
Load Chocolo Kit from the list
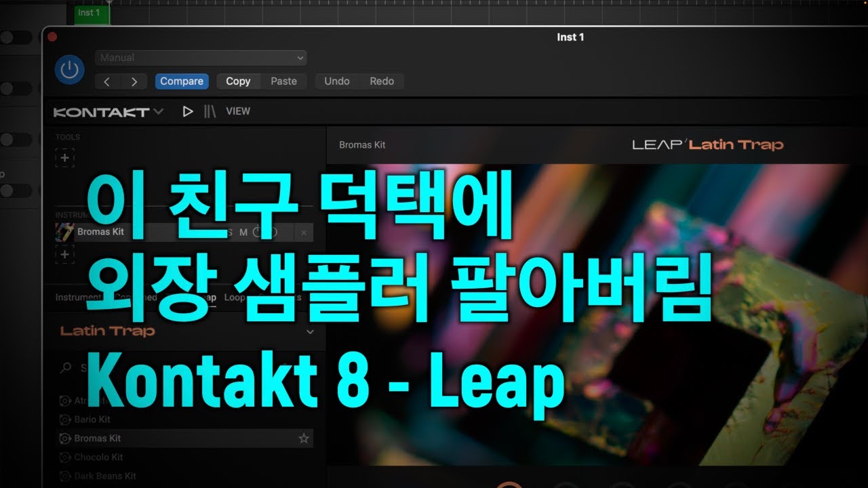coord(98,457)
